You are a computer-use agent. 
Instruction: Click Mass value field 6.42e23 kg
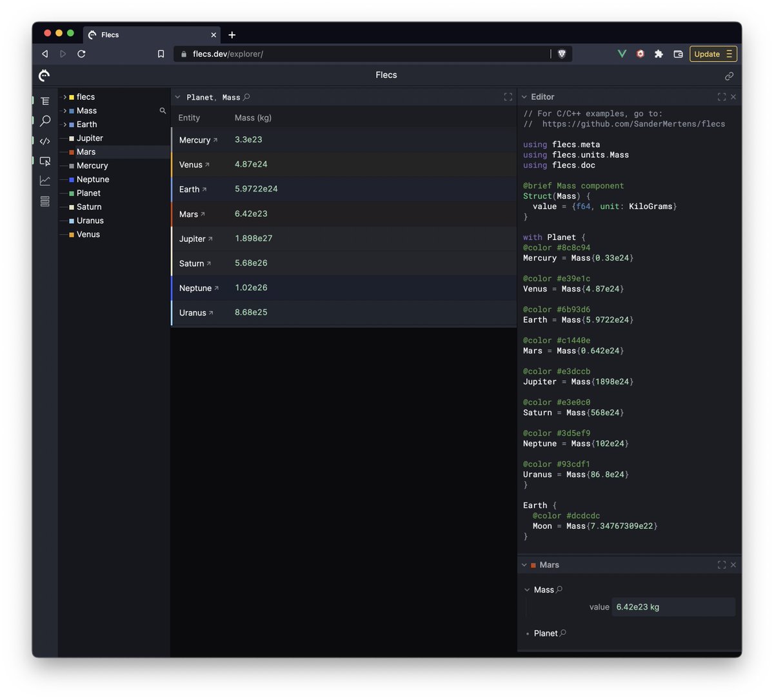click(x=673, y=607)
